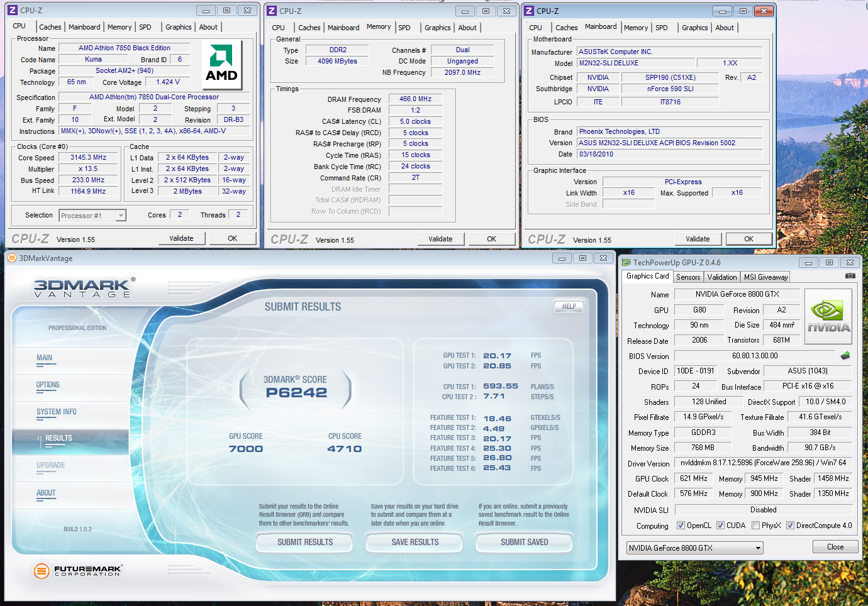Click the Driver Version field in GPU-Z

click(x=763, y=463)
